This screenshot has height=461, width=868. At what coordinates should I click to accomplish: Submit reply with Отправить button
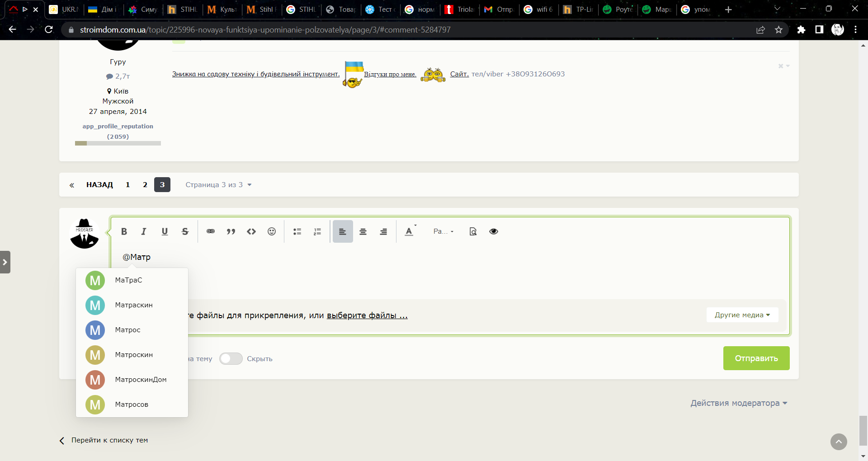[756, 358]
